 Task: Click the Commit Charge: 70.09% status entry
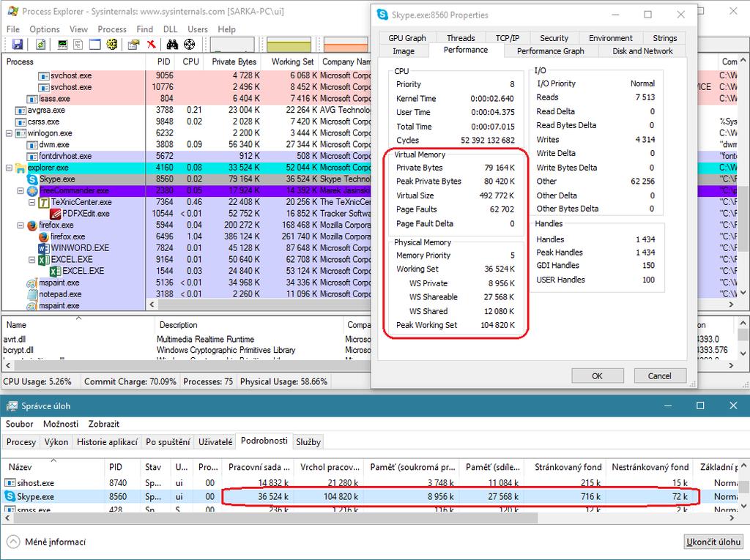[x=130, y=381]
